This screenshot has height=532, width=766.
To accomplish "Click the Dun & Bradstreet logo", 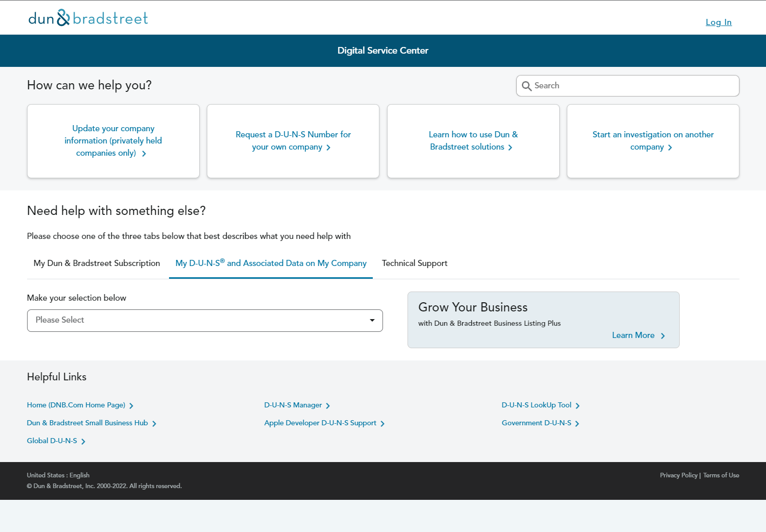I will [88, 18].
